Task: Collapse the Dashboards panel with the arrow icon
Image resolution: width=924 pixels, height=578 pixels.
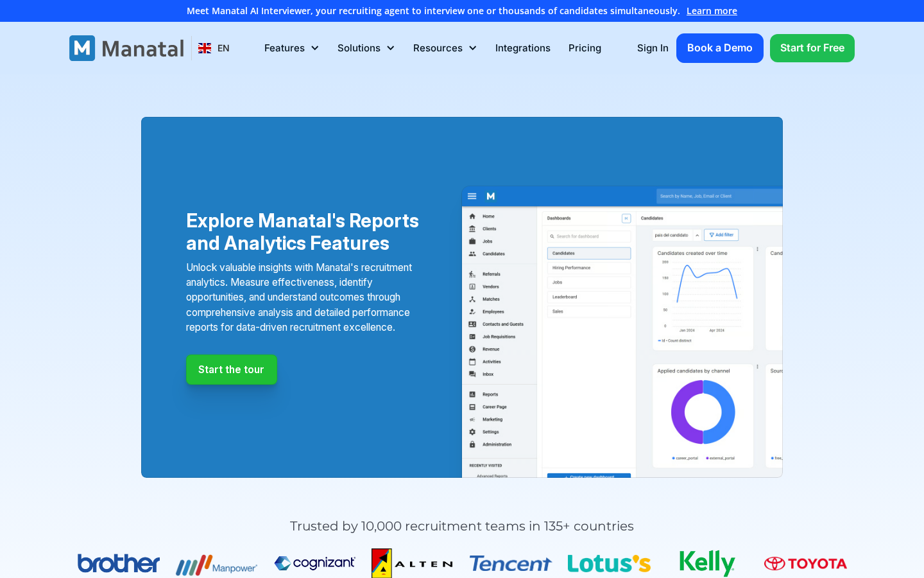Action: (x=626, y=218)
